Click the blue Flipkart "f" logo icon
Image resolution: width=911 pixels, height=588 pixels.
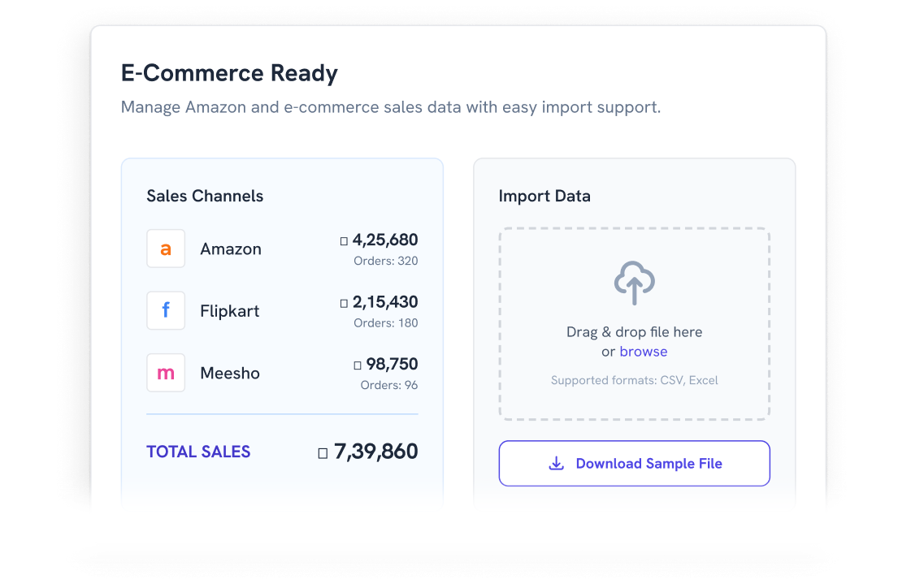click(x=166, y=310)
